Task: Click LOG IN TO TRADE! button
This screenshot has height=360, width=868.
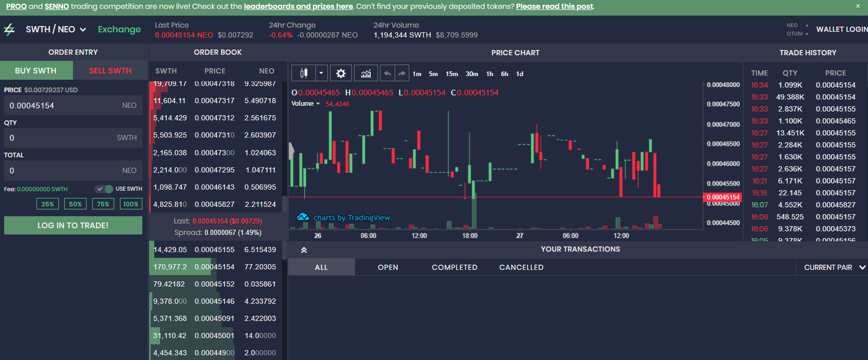Action: [x=73, y=225]
